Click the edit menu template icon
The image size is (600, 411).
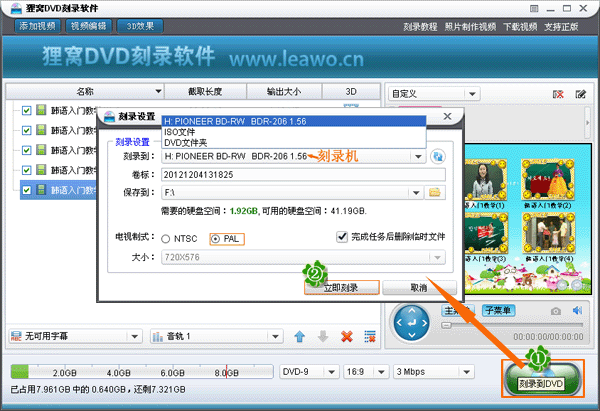(580, 94)
